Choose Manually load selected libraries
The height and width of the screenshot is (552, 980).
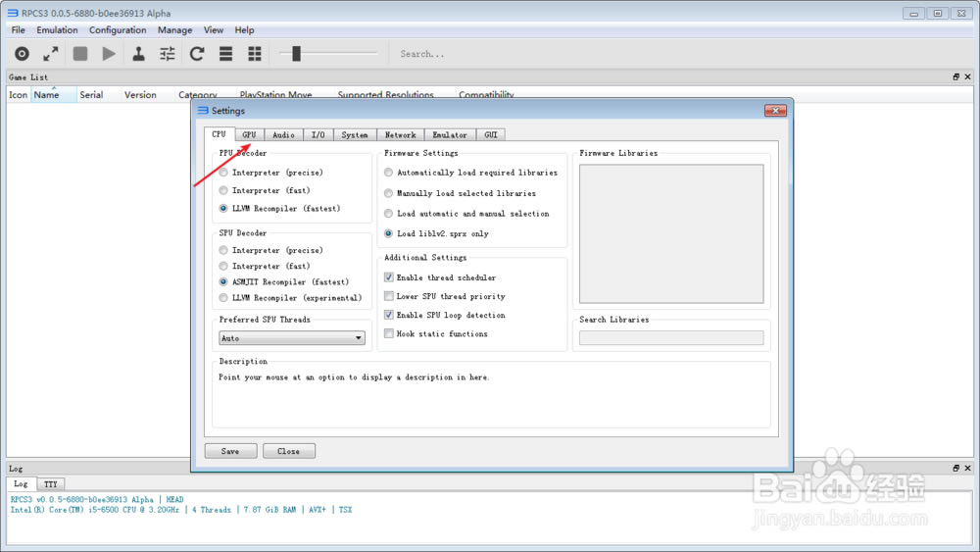[388, 193]
